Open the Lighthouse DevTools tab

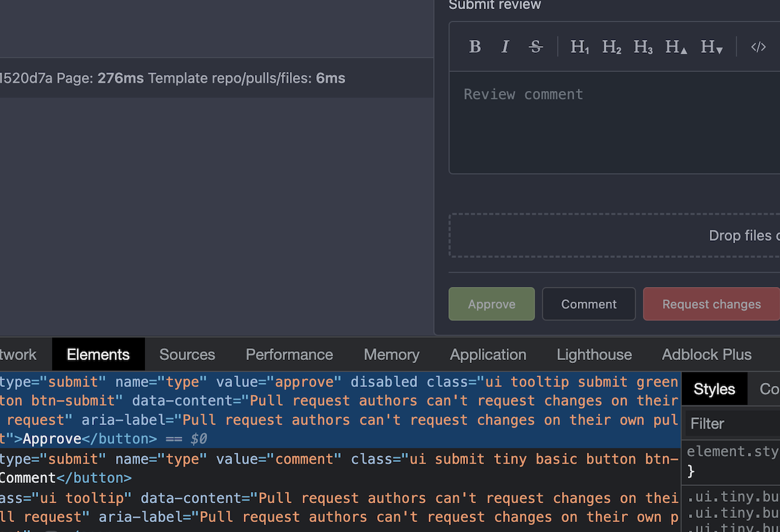click(x=594, y=354)
